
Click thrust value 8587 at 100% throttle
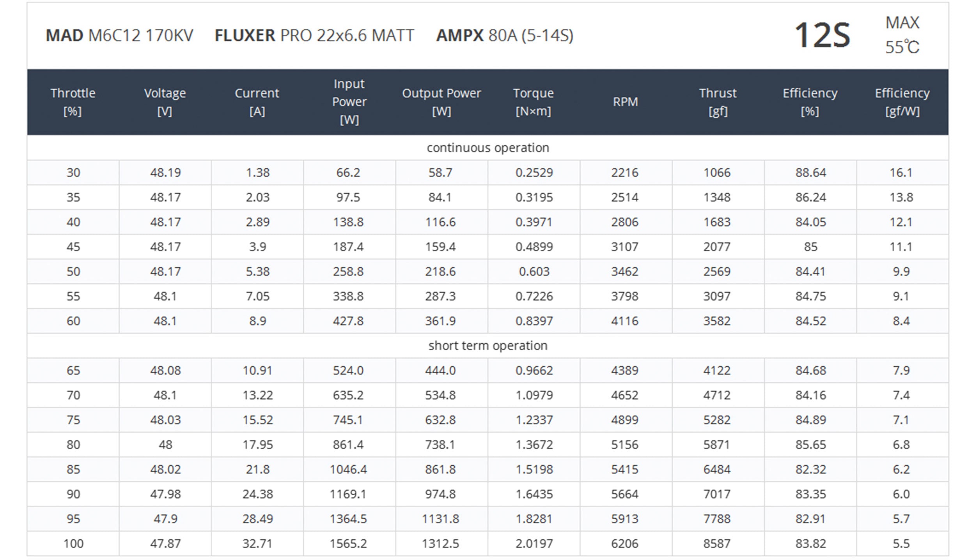(x=717, y=544)
